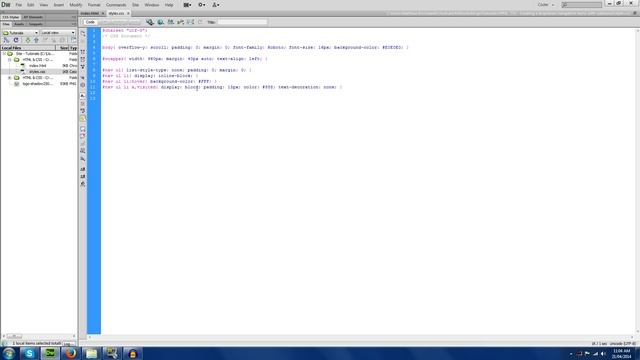640x360 pixels.
Task: Switch to CSS Styles panel tab
Action: pyautogui.click(x=11, y=17)
